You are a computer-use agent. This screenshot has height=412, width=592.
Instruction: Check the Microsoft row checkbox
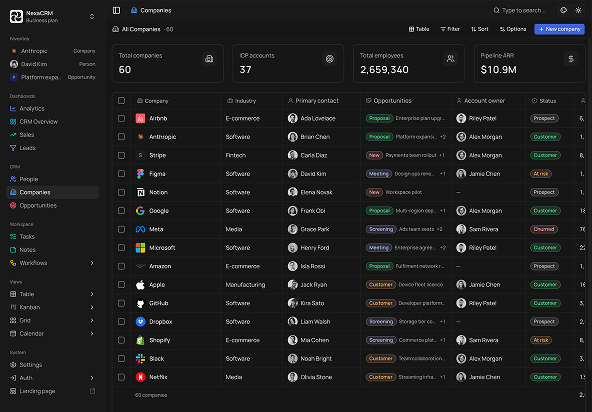click(121, 248)
